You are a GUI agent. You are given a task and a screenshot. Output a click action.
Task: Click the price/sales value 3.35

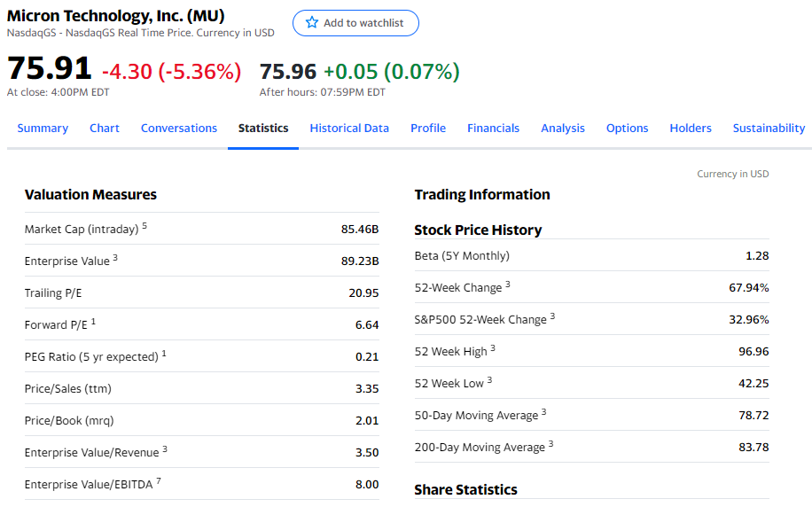point(367,388)
